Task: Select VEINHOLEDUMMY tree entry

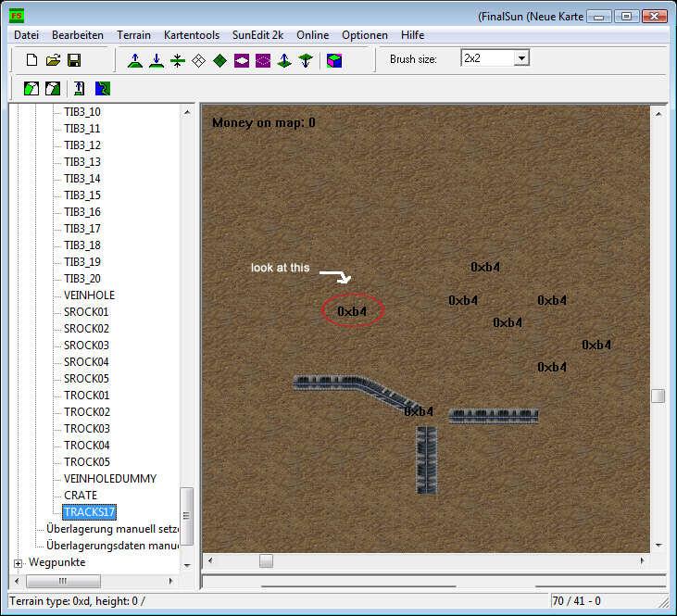Action: point(110,479)
